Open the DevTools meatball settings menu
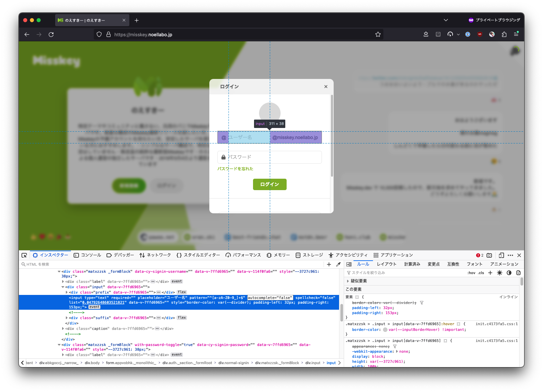 pyautogui.click(x=510, y=255)
